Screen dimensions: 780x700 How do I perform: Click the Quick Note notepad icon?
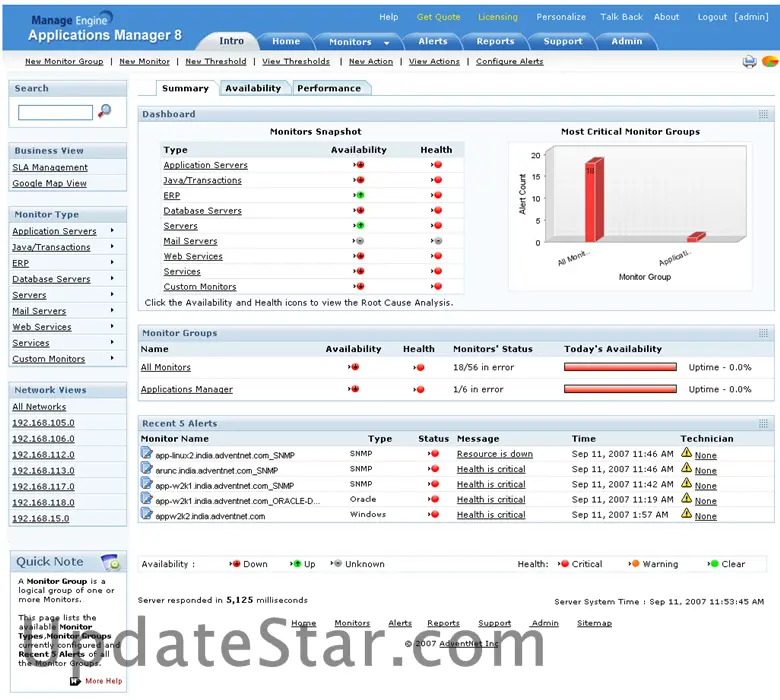pyautogui.click(x=110, y=562)
